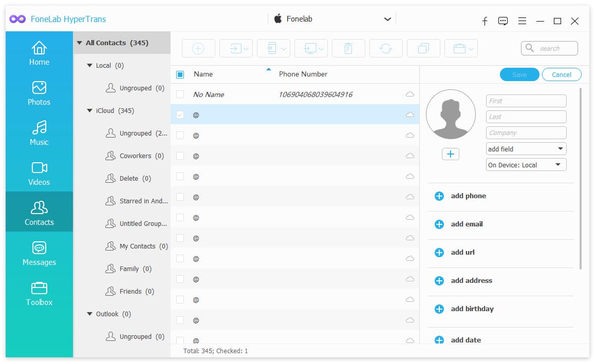The height and width of the screenshot is (364, 596).
Task: Click the refresh contacts icon
Action: point(386,48)
